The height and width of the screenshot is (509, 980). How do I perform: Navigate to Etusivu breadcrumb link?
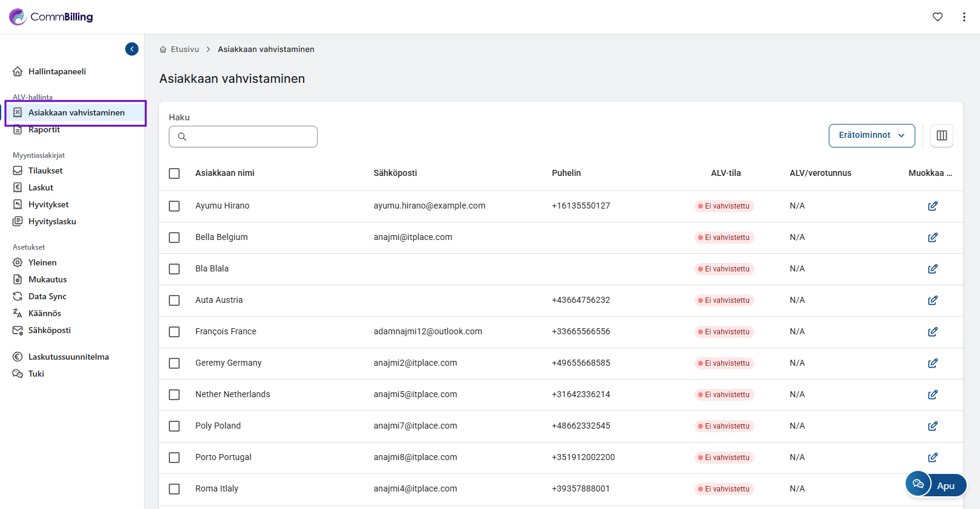pos(184,50)
